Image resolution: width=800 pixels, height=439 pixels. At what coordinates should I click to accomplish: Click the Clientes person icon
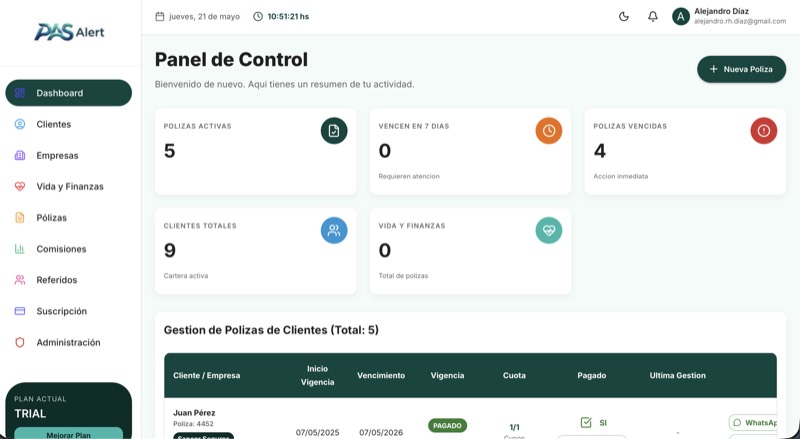(20, 124)
